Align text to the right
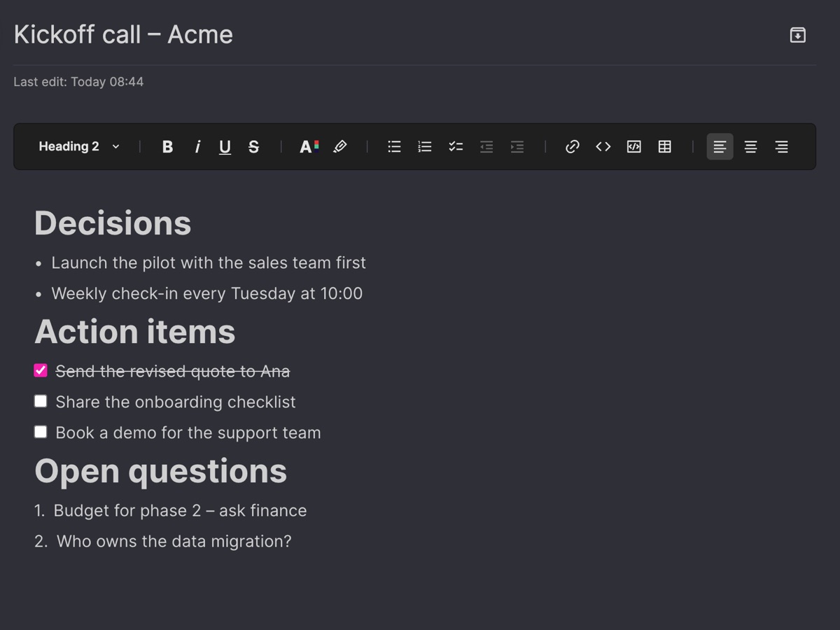 click(781, 146)
